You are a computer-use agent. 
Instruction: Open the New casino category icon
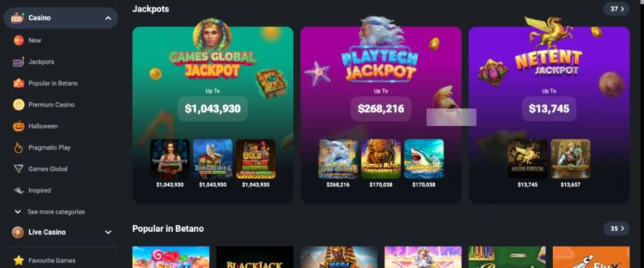coord(19,40)
